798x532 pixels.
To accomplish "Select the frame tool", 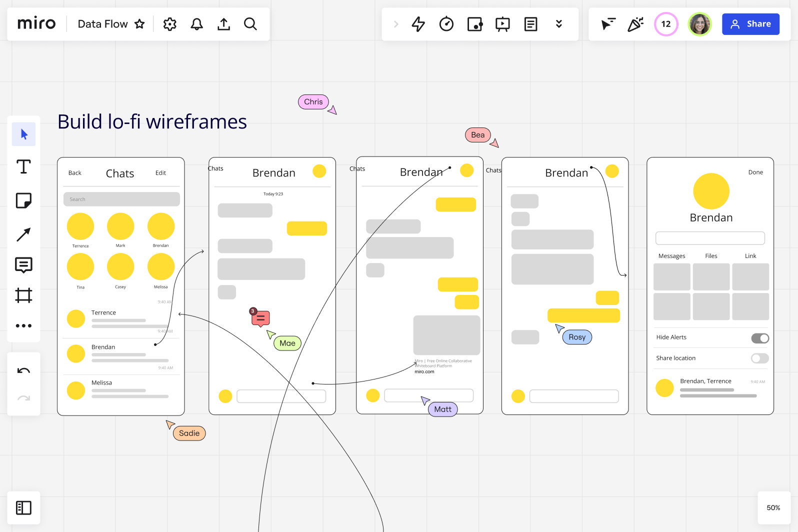I will (x=23, y=295).
